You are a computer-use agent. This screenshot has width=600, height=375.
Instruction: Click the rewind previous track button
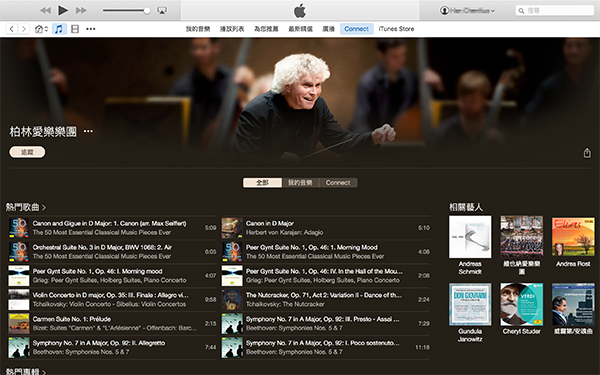point(46,10)
